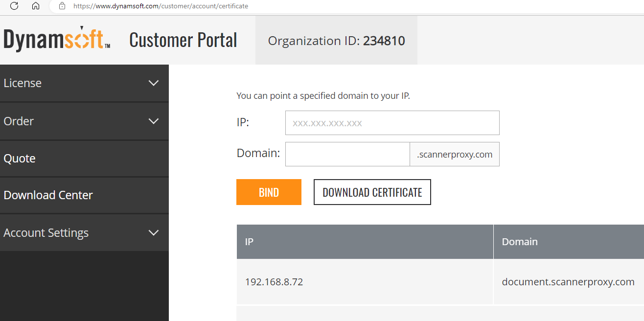Click the Customer Portal heading

pyautogui.click(x=183, y=40)
